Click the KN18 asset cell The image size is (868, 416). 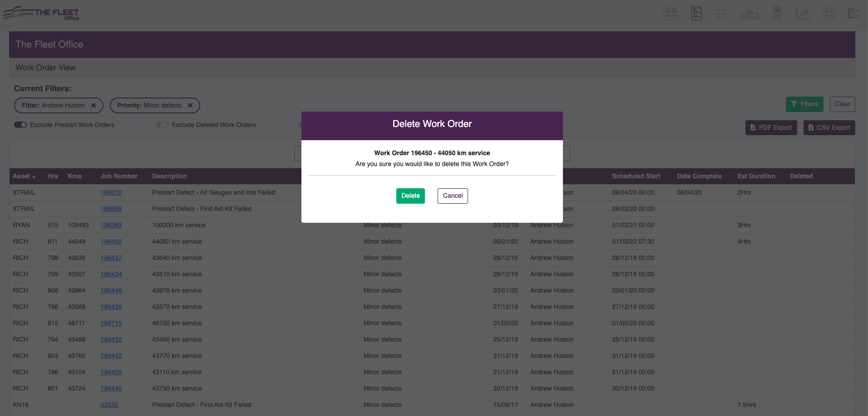[20, 405]
